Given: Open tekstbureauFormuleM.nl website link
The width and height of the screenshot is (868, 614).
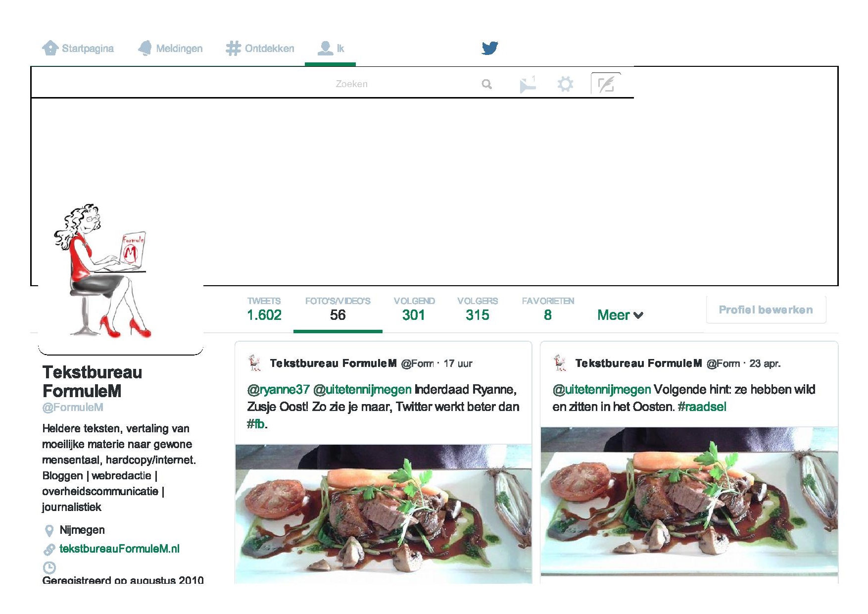Looking at the screenshot, I should pyautogui.click(x=119, y=549).
